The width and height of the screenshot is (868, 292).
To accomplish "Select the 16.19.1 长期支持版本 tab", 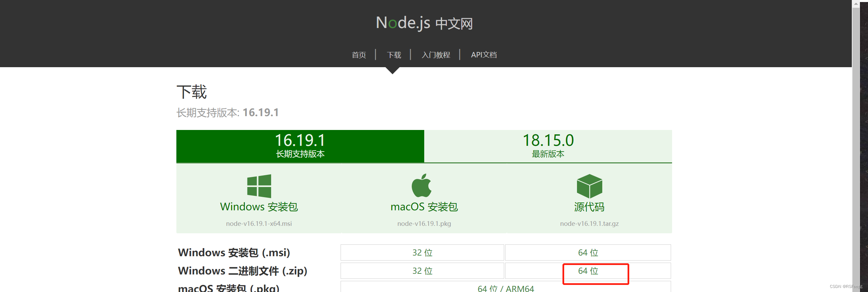I will 300,146.
